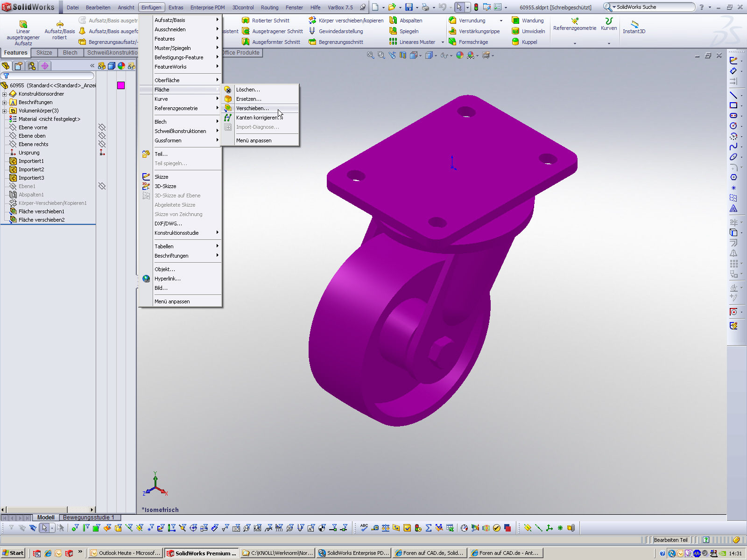This screenshot has width=747, height=560.
Task: Open SolidWorks Enterprise PDM taskbar button
Action: coord(353,553)
